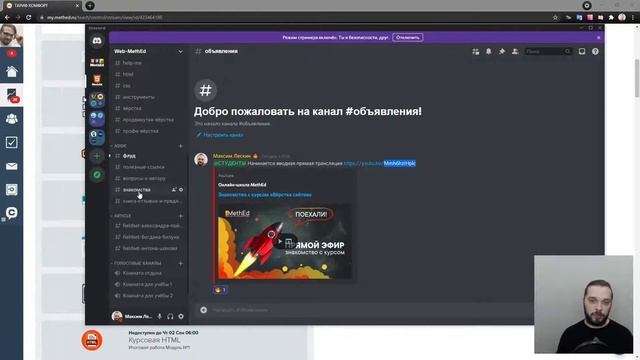Open invite icon on знакомства channel

(x=174, y=190)
